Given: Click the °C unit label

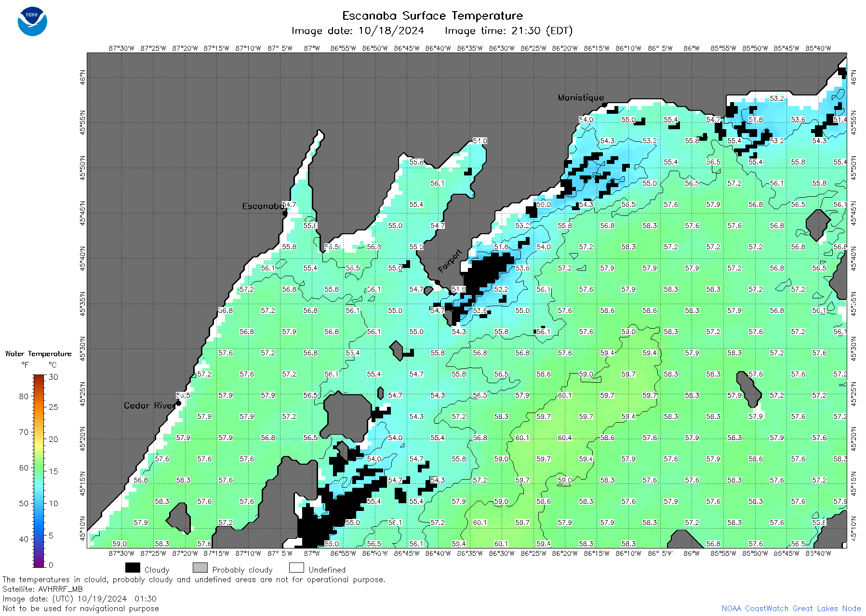Looking at the screenshot, I should point(53,365).
